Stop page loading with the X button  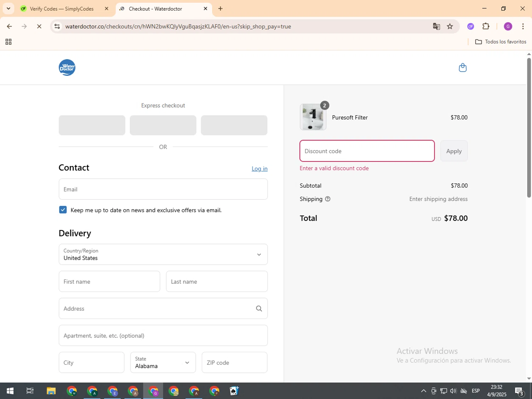[39, 26]
